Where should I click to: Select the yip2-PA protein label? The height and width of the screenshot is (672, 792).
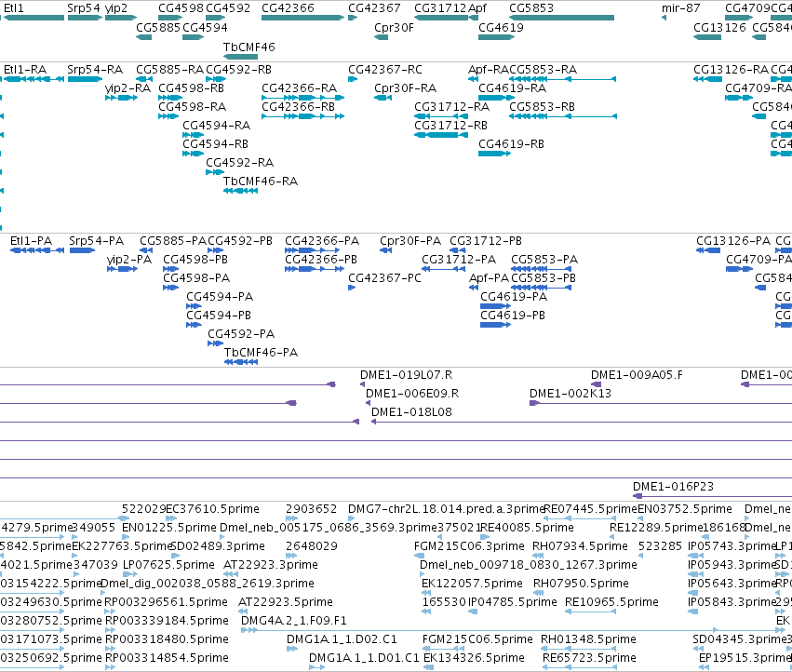point(129,259)
